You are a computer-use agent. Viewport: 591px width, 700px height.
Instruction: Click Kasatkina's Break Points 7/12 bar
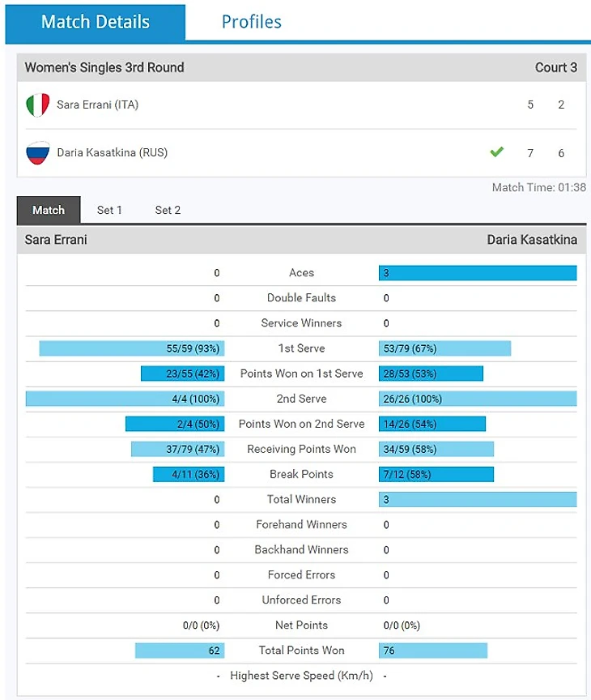point(436,474)
